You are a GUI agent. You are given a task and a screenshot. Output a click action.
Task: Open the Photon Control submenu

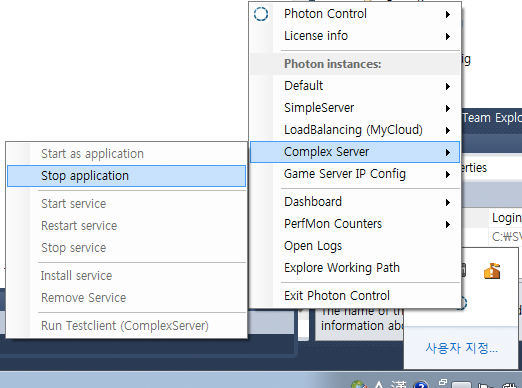(x=355, y=14)
